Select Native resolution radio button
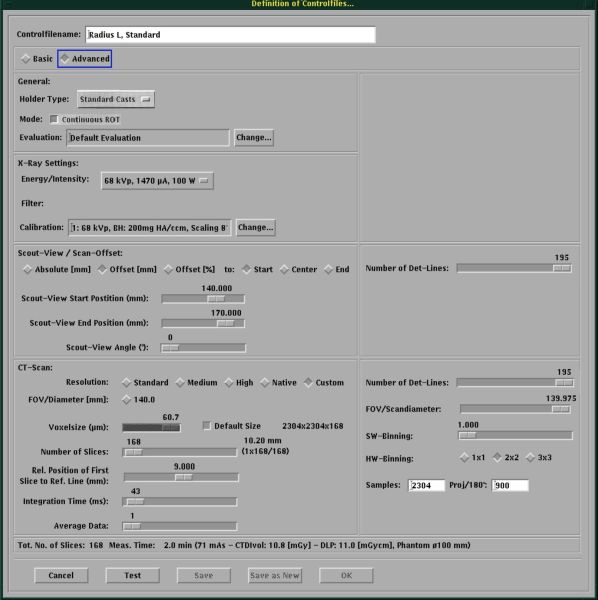The height and width of the screenshot is (600, 598). tap(279, 383)
